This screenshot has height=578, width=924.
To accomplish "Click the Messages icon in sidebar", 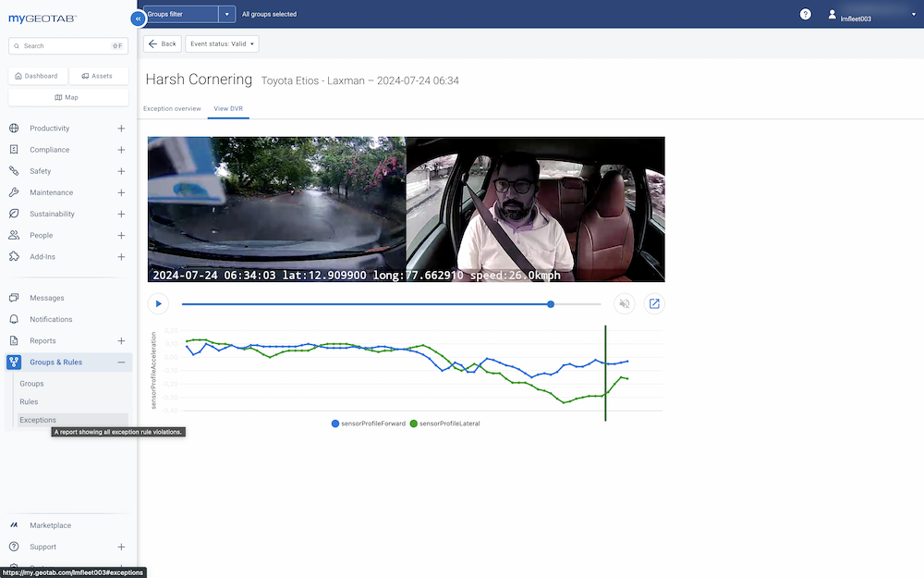I will pos(14,298).
